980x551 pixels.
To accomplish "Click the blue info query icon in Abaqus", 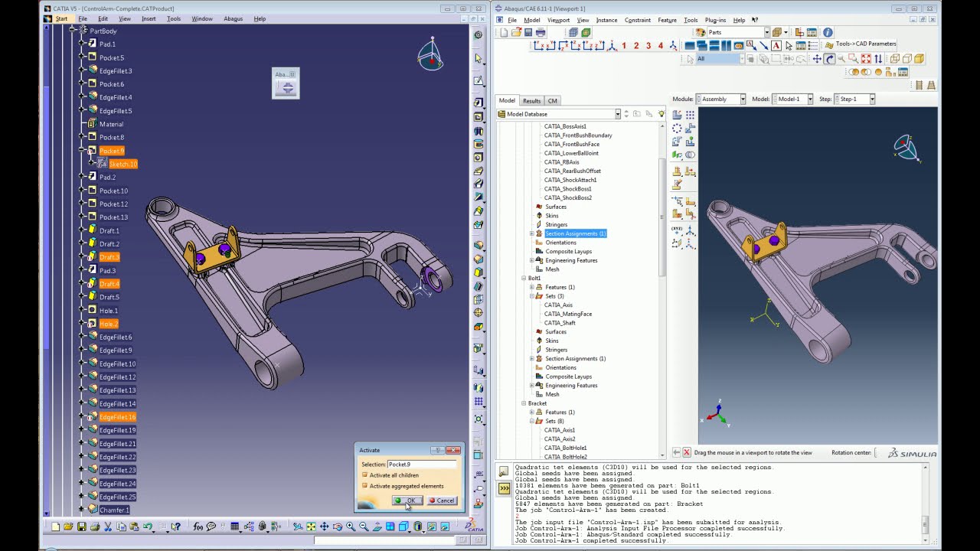I will [828, 32].
